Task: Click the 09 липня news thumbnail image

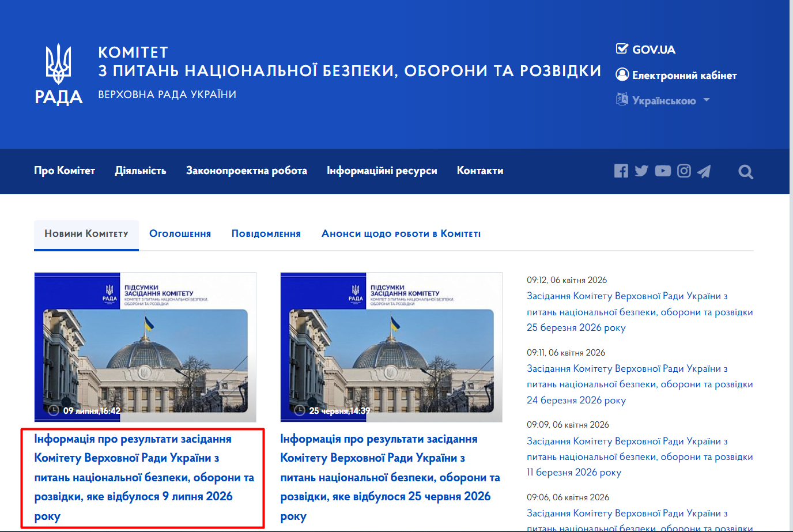Action: click(x=145, y=347)
